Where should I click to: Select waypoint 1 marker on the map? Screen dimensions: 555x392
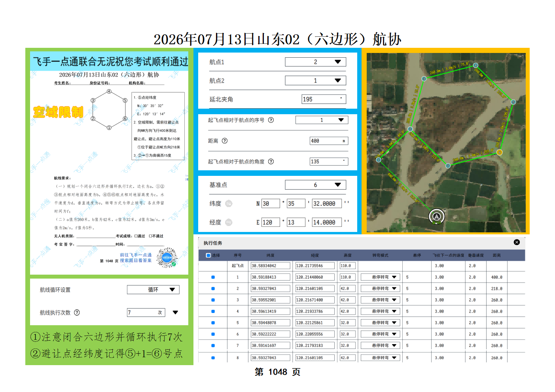tap(379, 160)
